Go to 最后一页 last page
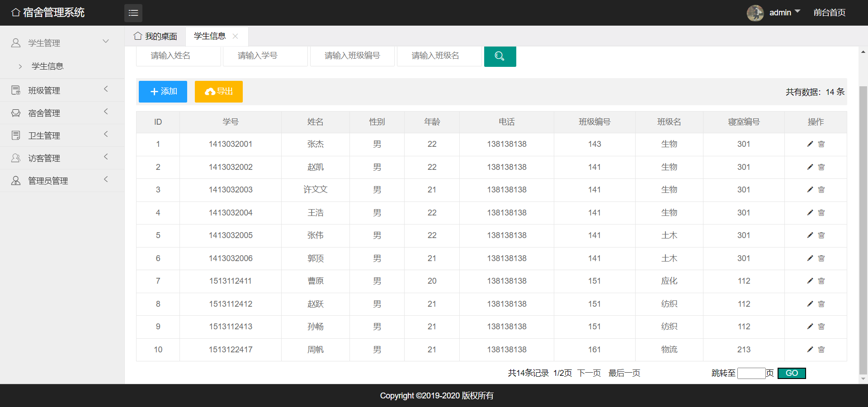Image resolution: width=868 pixels, height=407 pixels. tap(624, 373)
